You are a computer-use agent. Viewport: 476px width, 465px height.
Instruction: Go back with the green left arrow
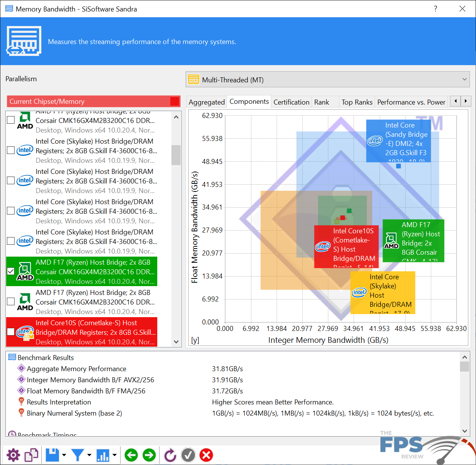point(131,455)
